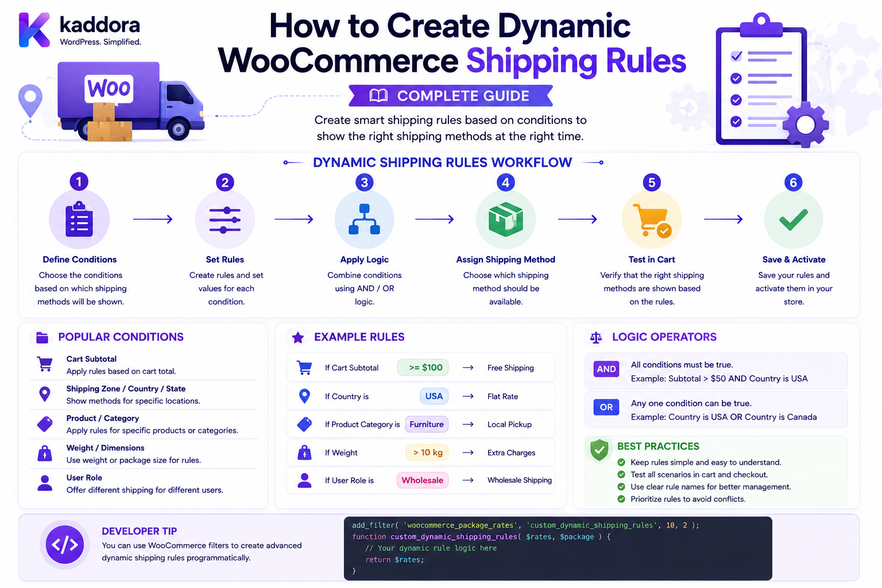
Task: Click the User Role person icon in Popular Conditions
Action: click(x=45, y=483)
